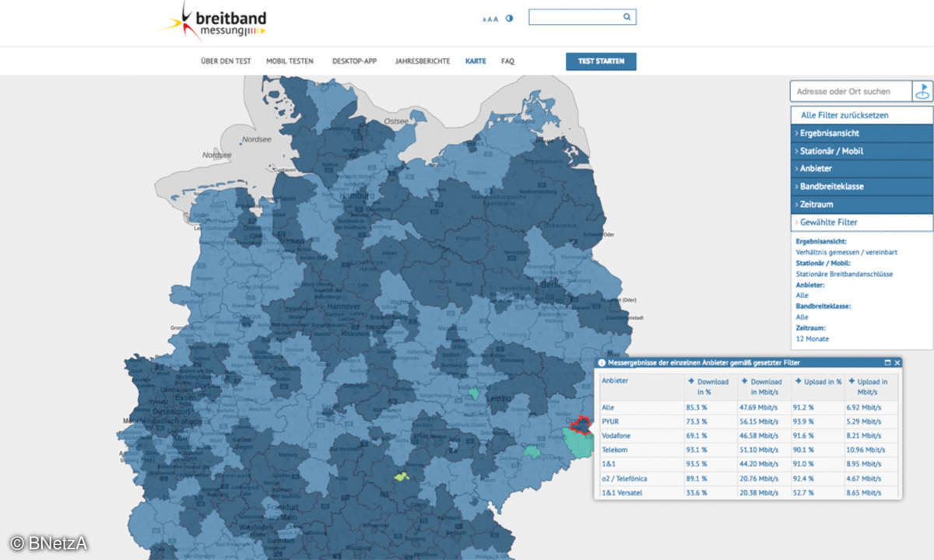
Task: Click the 10.96 Mbit/s upload value
Action: [865, 450]
